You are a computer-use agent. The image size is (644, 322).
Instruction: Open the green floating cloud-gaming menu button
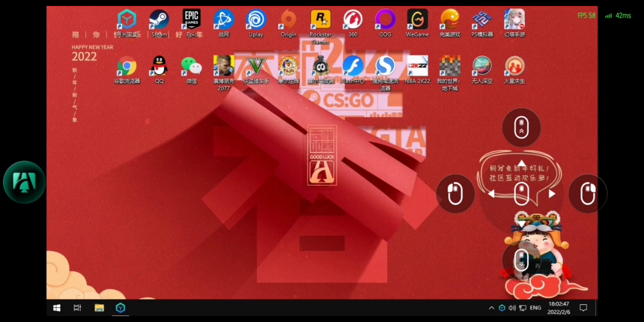coord(24,182)
